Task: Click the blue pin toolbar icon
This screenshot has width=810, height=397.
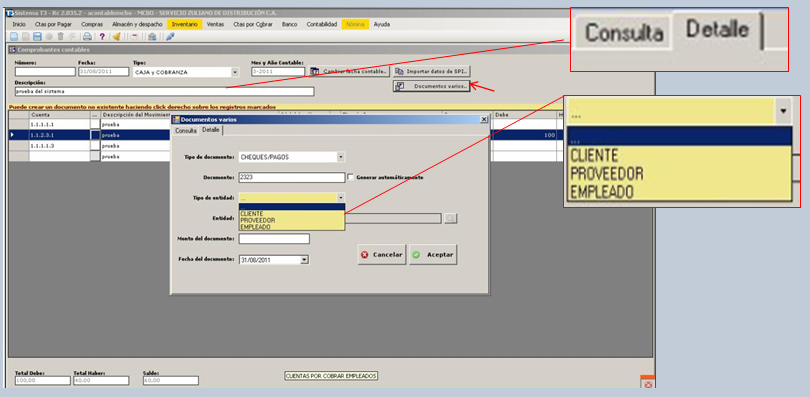Action: [170, 36]
